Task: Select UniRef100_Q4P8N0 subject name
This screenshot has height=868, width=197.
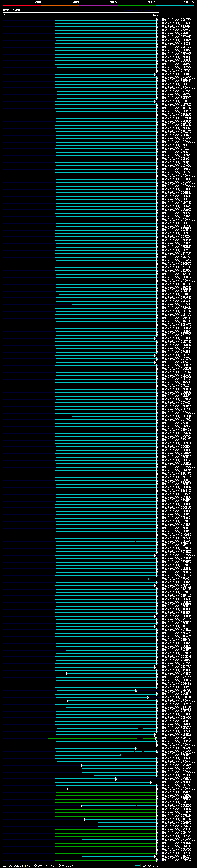Action: point(177,125)
